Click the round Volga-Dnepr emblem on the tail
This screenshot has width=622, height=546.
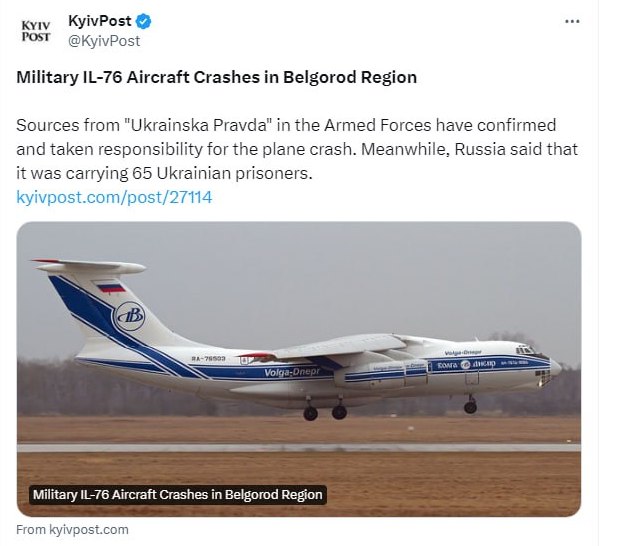[128, 318]
